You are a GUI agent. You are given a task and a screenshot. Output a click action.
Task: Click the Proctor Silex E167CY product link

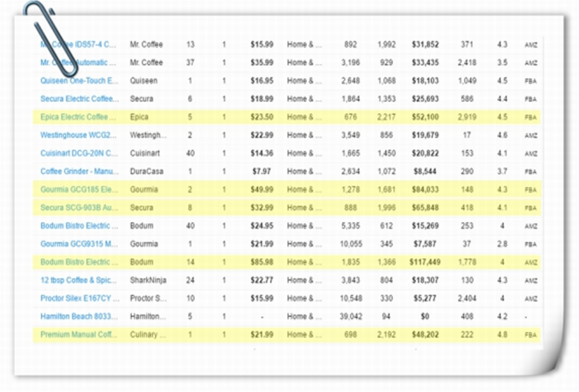tap(79, 299)
